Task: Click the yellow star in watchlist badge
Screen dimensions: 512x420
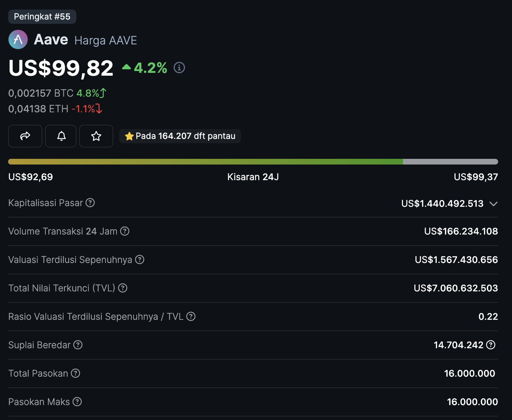Action: pos(129,136)
